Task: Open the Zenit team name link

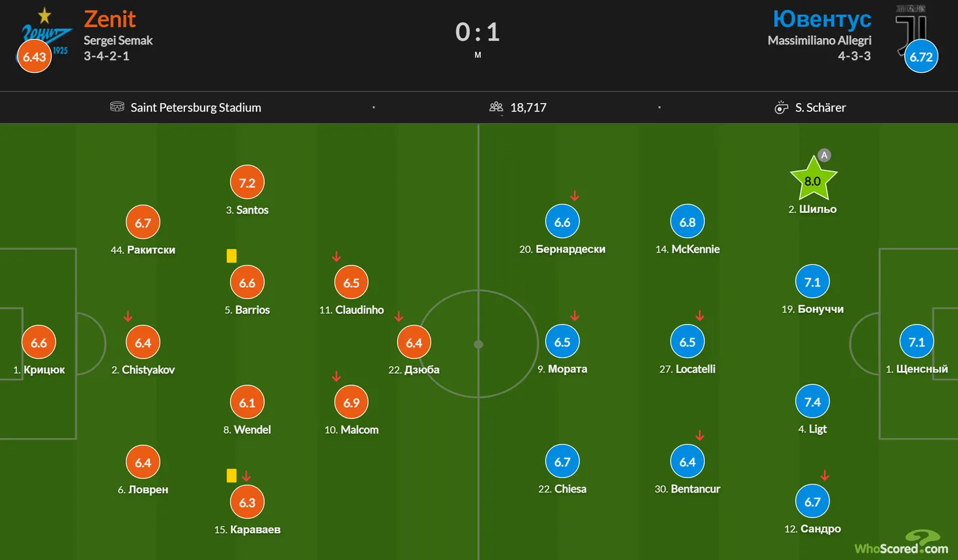Action: click(x=110, y=19)
